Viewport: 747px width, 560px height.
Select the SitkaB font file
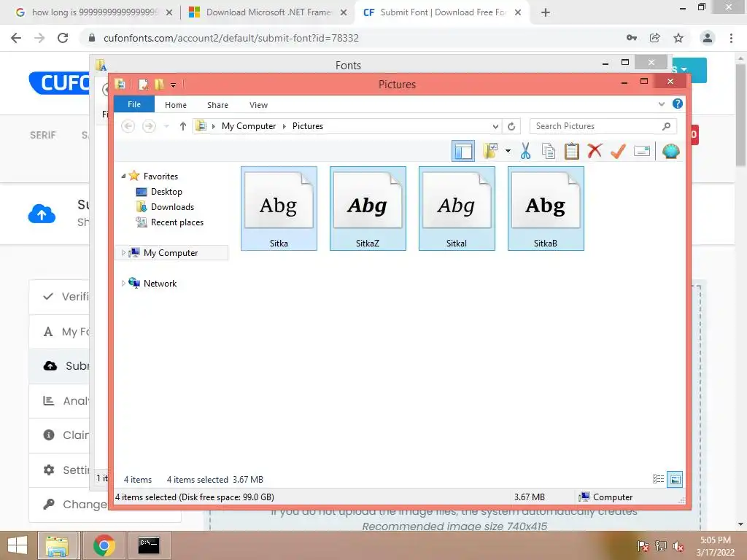click(546, 208)
